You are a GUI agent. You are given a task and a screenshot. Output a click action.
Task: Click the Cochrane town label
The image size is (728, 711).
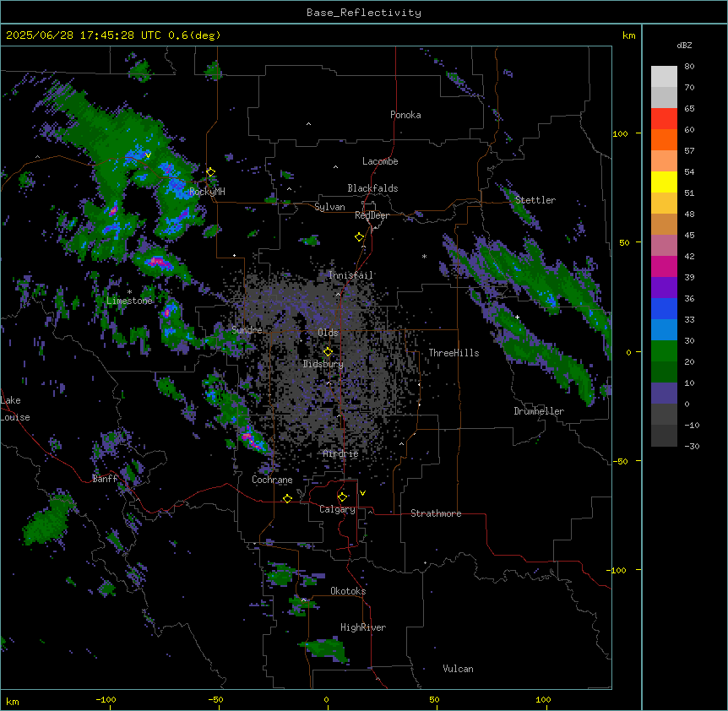(x=272, y=480)
